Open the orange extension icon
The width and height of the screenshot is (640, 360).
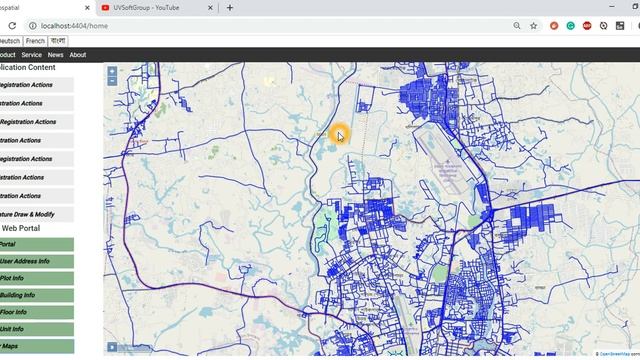coord(554,26)
